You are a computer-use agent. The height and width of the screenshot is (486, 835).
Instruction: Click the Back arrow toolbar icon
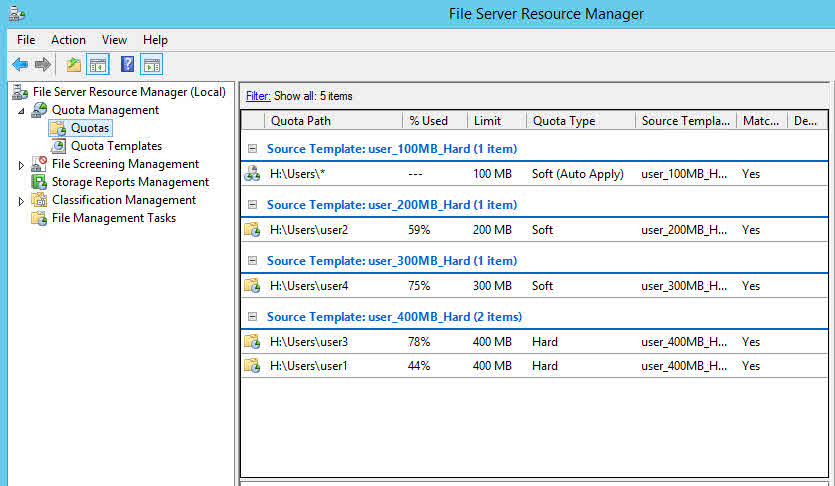click(x=20, y=64)
